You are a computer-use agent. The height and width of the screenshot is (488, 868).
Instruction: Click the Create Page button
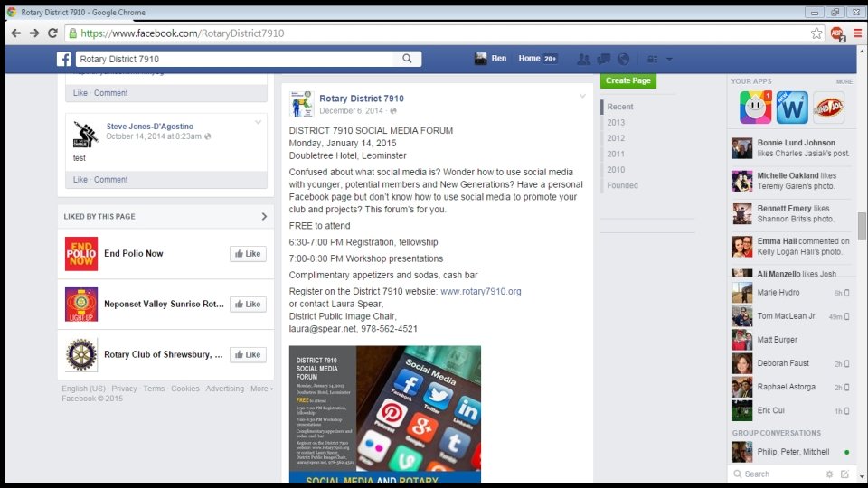(628, 80)
